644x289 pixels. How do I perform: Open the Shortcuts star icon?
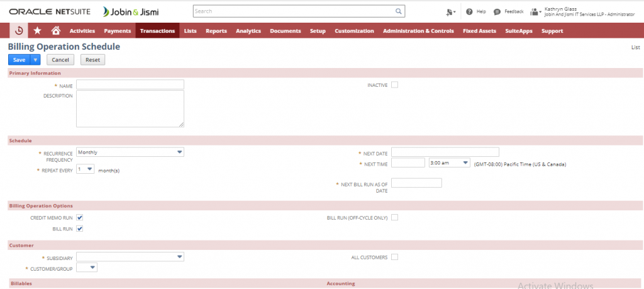(38, 30)
